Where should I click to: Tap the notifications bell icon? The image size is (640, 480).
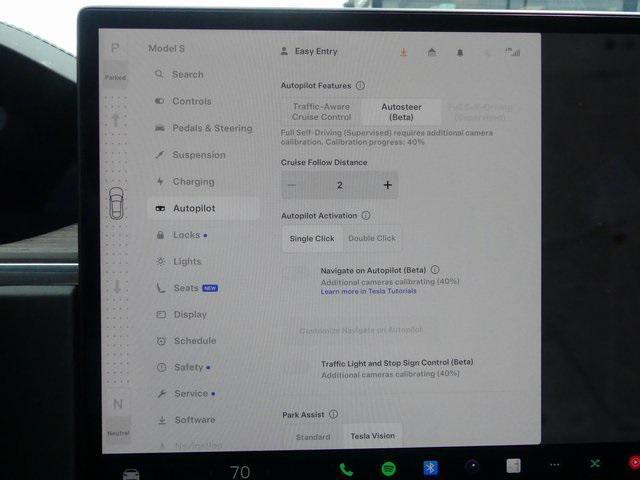pos(460,52)
